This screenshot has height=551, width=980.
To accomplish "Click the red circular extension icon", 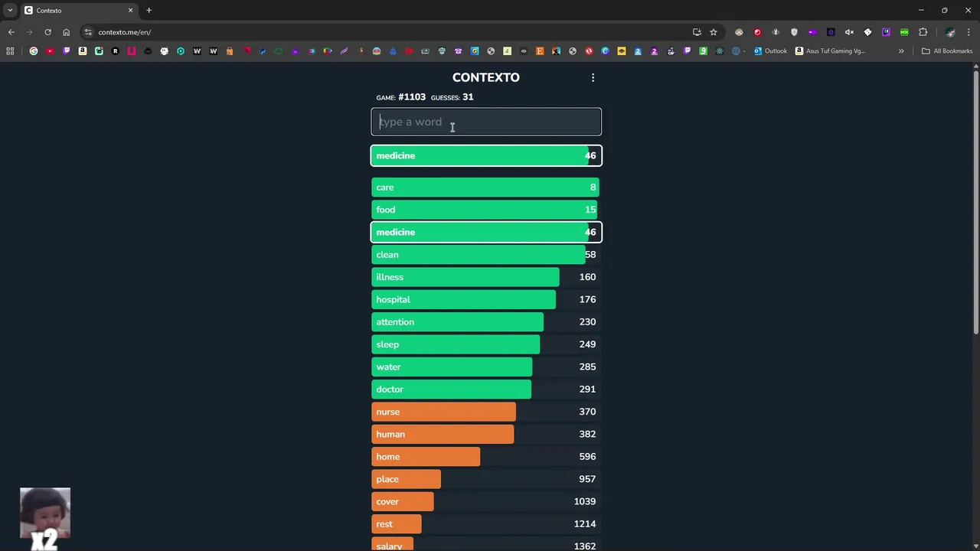I will 757,32.
